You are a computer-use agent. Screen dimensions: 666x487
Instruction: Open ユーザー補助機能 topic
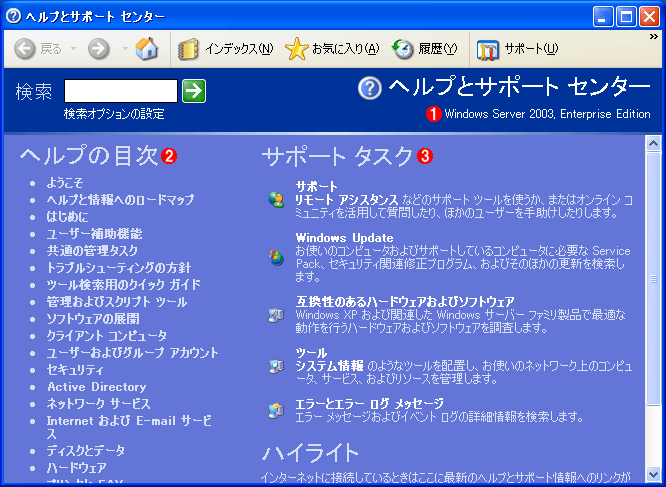pyautogui.click(x=94, y=234)
